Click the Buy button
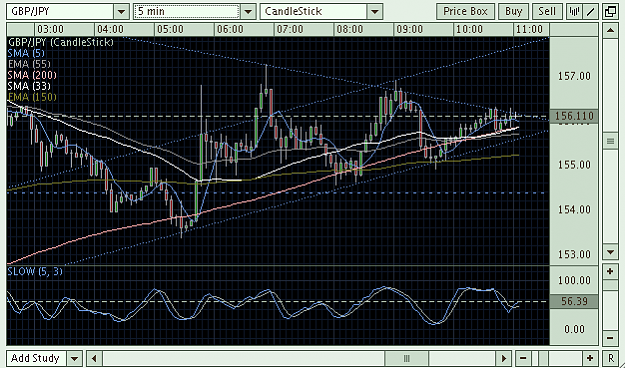The image size is (625, 368). coord(513,12)
